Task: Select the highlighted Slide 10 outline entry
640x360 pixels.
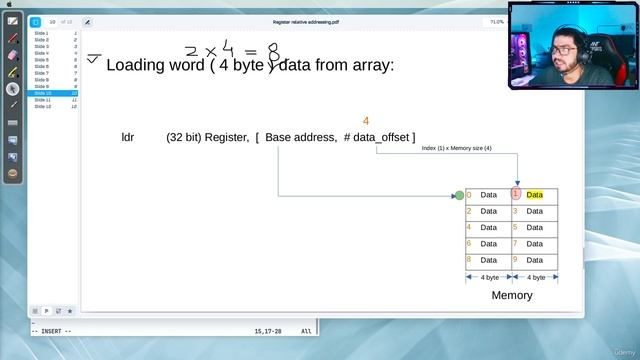Action: point(53,93)
